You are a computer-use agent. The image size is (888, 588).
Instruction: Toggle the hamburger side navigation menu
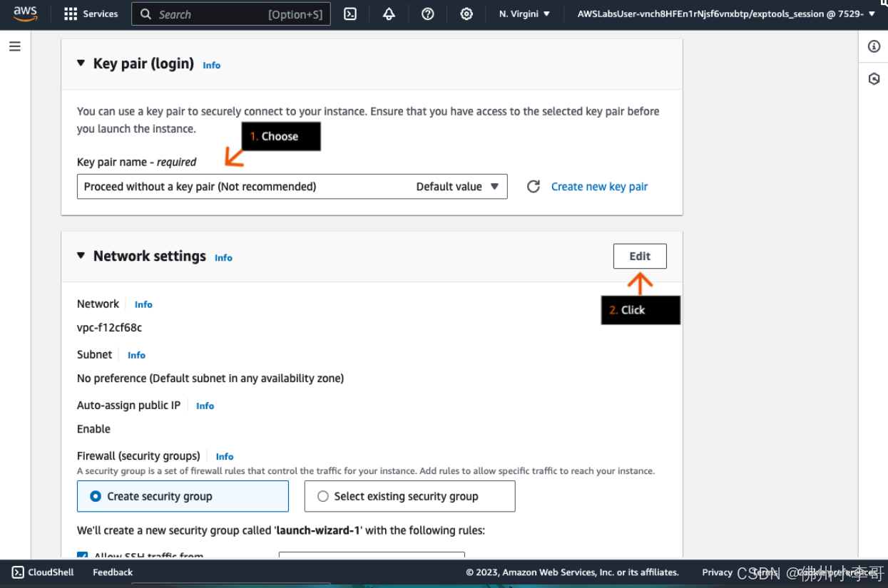[15, 46]
